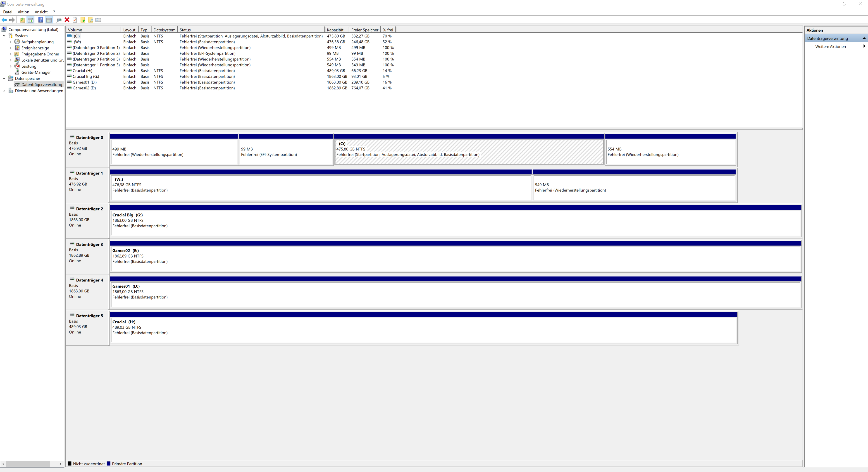Click the Leistung performance gauge icon

[x=17, y=66]
